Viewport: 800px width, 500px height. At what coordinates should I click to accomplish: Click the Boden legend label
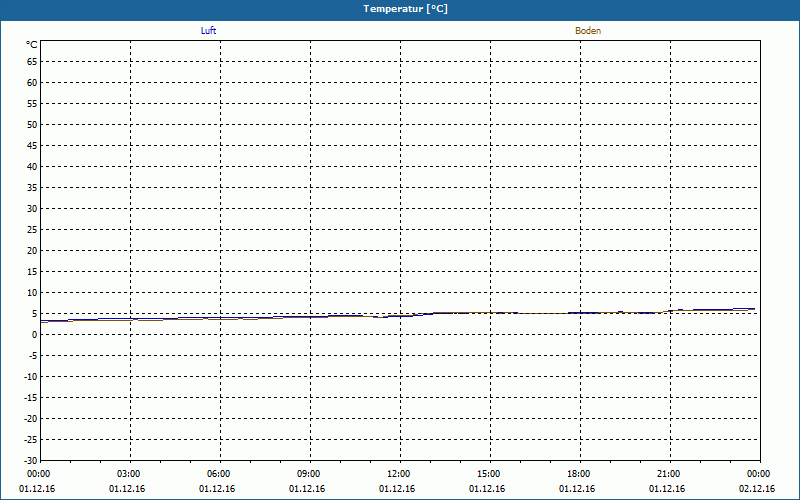(x=588, y=31)
